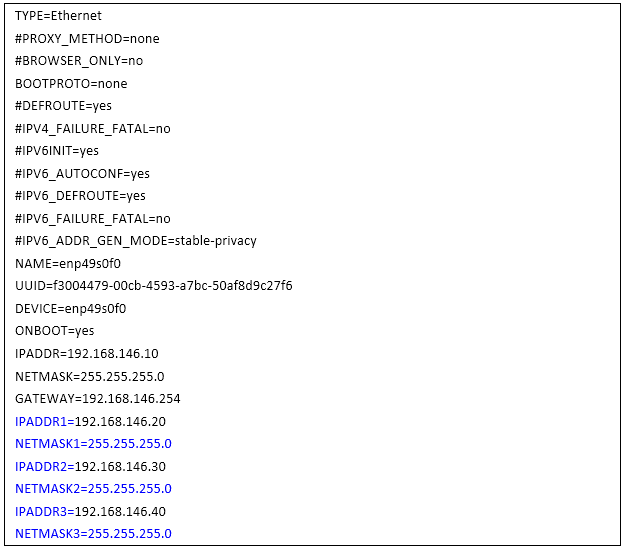Click the #IPV6_ADDR_GEN_MODE=stable-privacy line
623x547 pixels.
pos(136,241)
